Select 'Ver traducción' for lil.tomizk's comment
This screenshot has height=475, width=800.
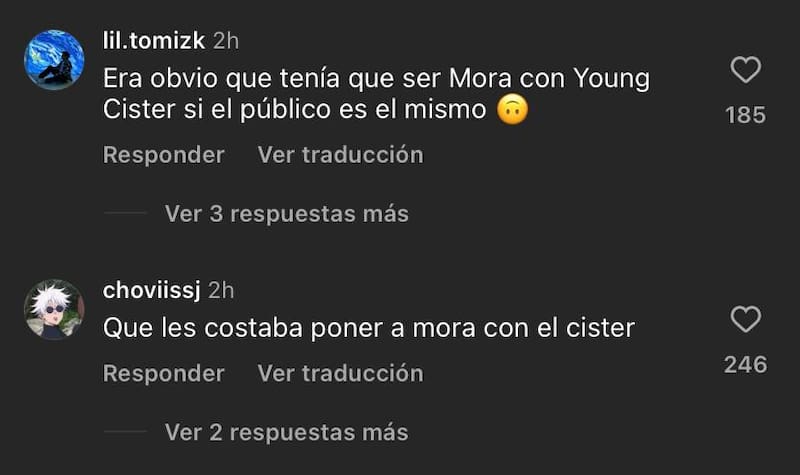point(340,155)
